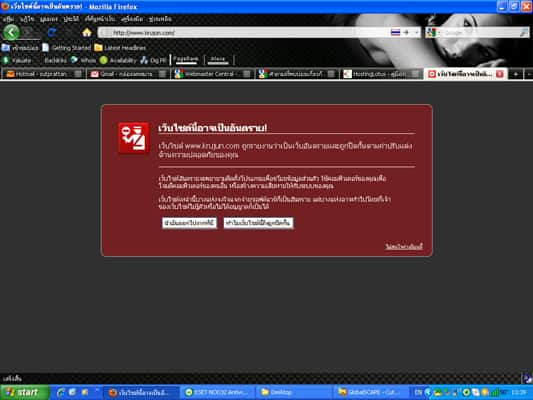Close the Gmail tab

[163, 74]
